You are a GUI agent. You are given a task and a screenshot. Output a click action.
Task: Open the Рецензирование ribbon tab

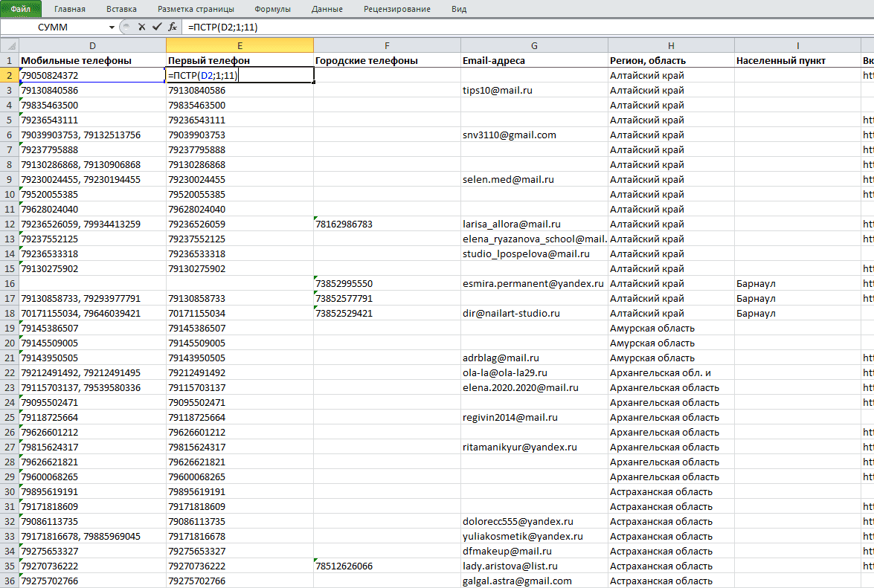(397, 9)
